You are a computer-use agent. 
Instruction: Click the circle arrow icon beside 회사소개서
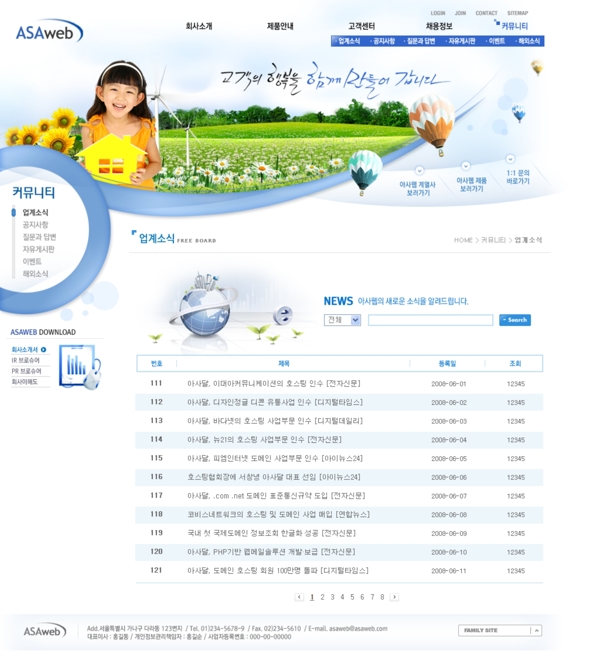(x=44, y=349)
